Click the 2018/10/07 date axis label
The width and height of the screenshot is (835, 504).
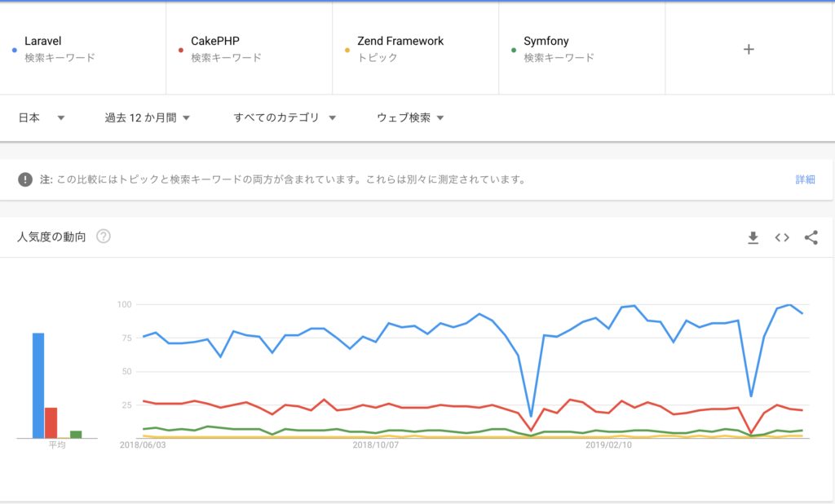coord(375,444)
